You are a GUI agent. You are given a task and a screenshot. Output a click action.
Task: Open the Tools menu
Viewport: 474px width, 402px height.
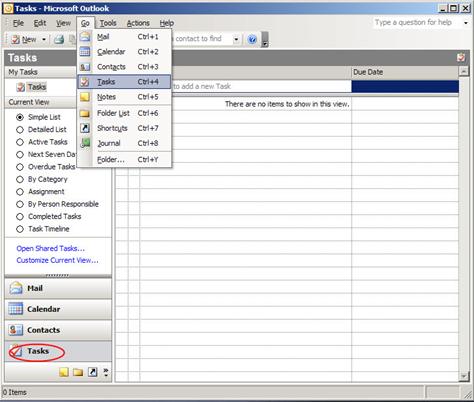[108, 23]
